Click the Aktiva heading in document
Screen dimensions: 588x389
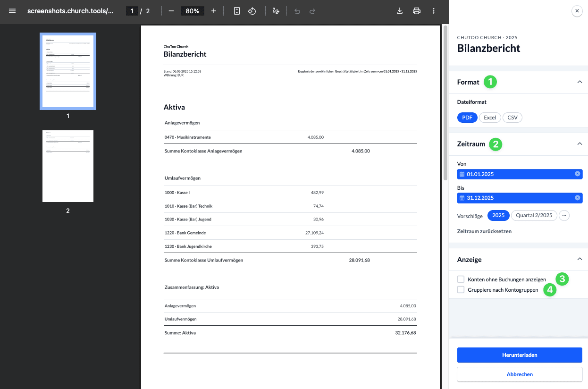[x=174, y=108]
